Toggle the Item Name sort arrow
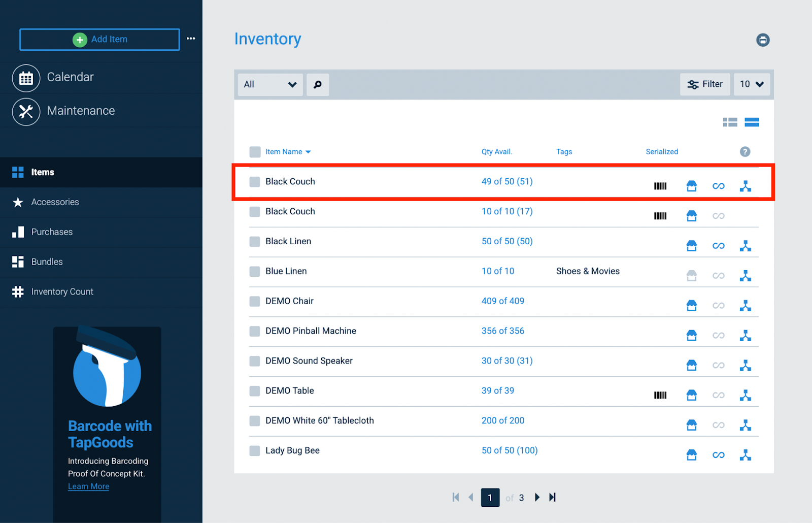This screenshot has height=523, width=812. (309, 151)
